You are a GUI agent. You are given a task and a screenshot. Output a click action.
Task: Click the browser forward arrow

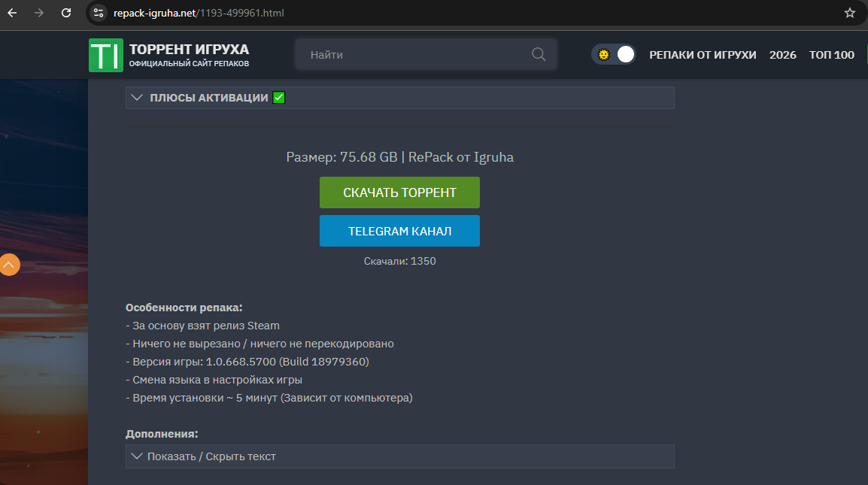(x=39, y=13)
